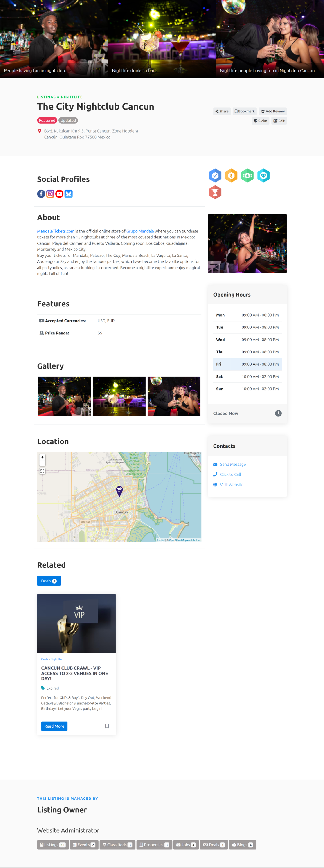Show the owner's Deals tab
The width and height of the screenshot is (324, 868).
[x=214, y=845]
